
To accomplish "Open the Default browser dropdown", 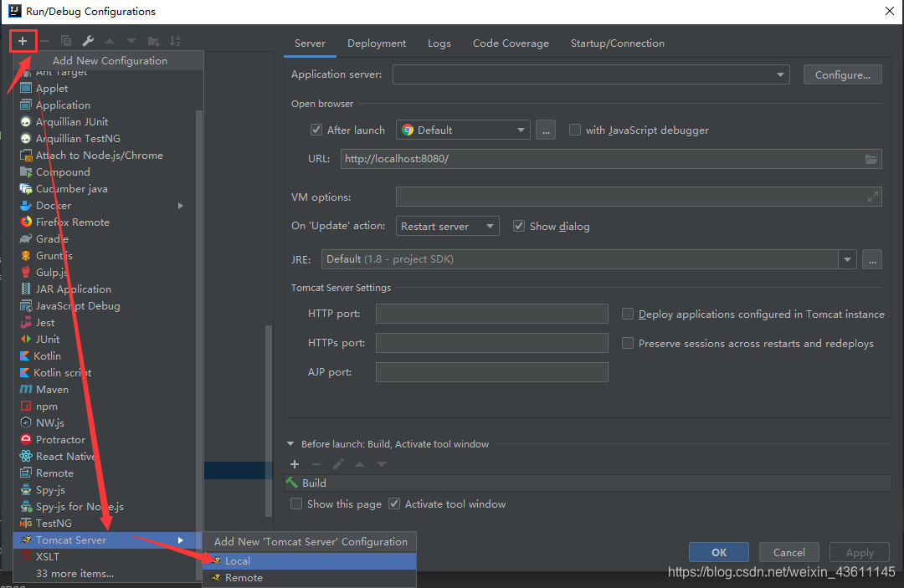I will point(463,130).
